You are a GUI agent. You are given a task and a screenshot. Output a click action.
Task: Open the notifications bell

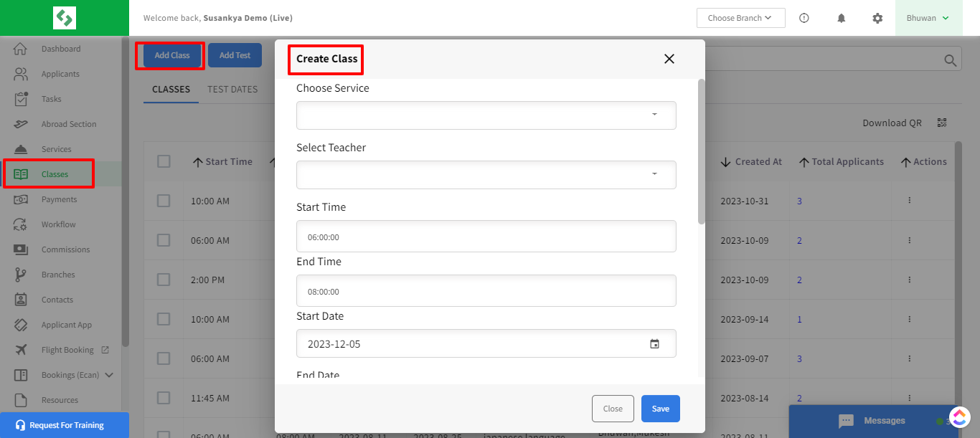click(841, 18)
